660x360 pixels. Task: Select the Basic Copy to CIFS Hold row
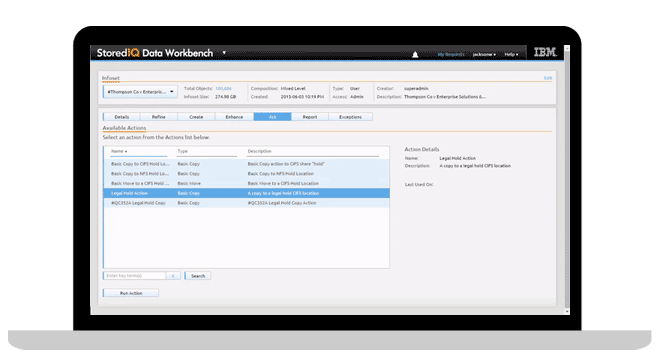tap(247, 164)
